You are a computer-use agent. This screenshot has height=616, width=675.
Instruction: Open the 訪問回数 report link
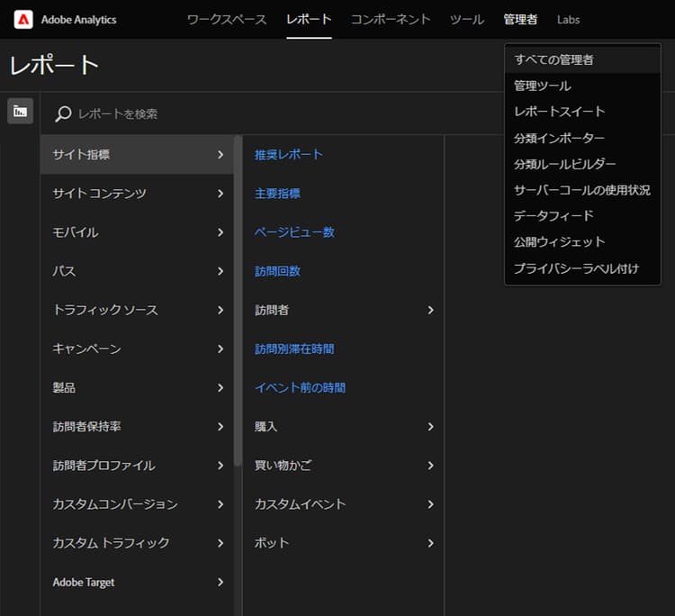277,271
